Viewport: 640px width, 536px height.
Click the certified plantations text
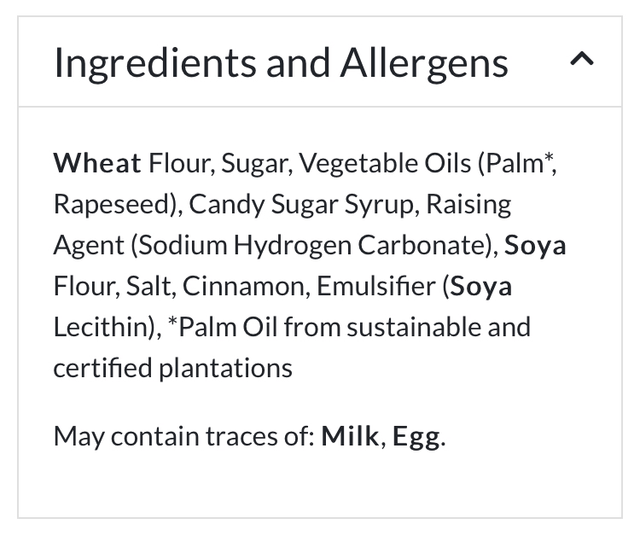click(x=172, y=368)
